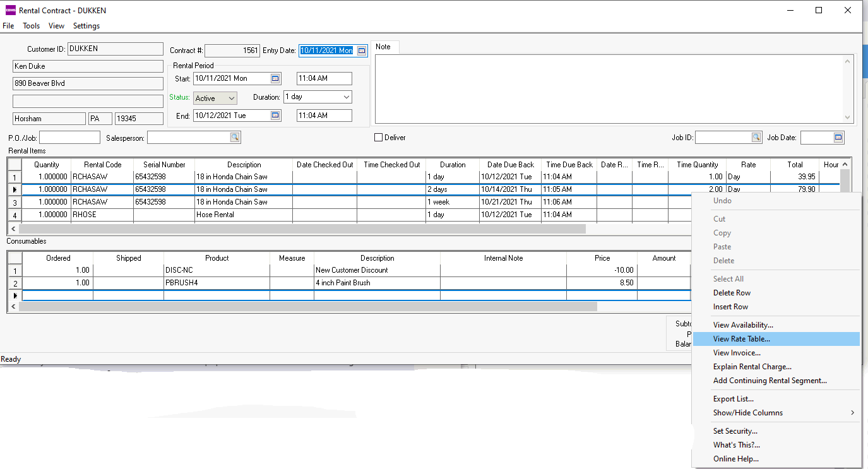
Task: Click the Rental Items horizontal scrollbar
Action: click(302, 229)
